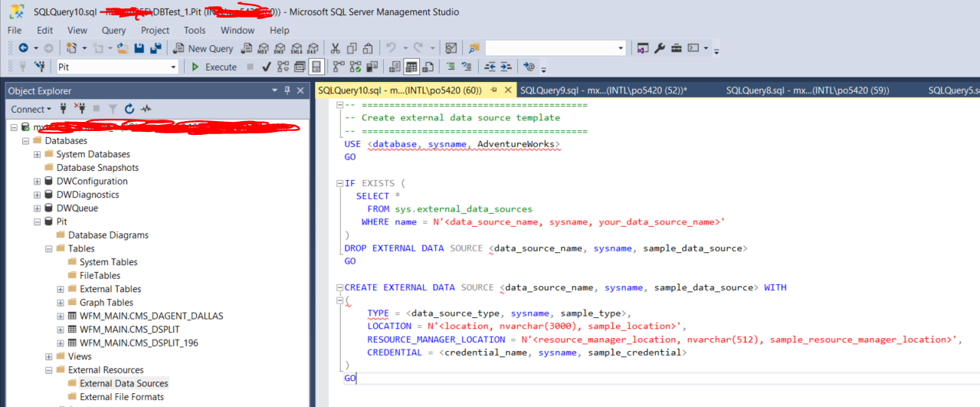
Task: Click the Parse checkmark icon in toolbar
Action: [x=266, y=67]
